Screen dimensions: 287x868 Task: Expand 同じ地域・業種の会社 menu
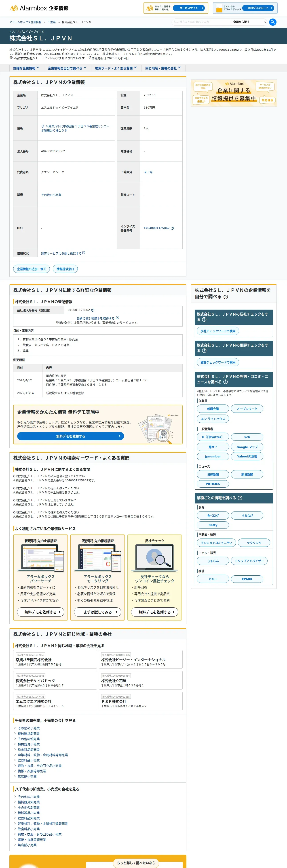coord(163,68)
